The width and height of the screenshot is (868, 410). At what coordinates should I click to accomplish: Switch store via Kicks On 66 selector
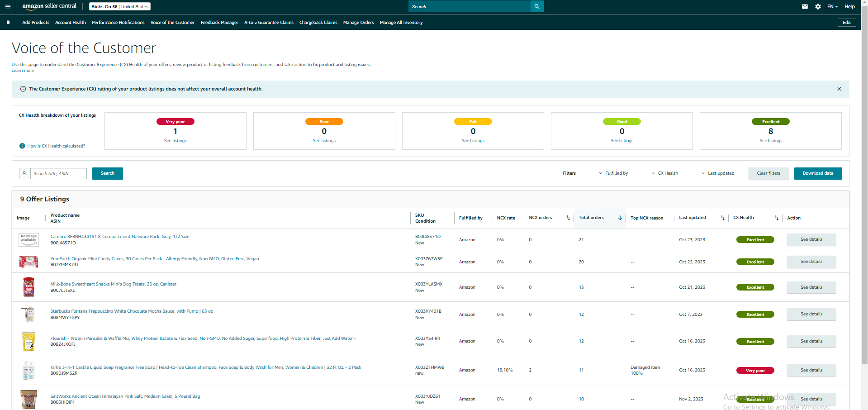click(120, 7)
